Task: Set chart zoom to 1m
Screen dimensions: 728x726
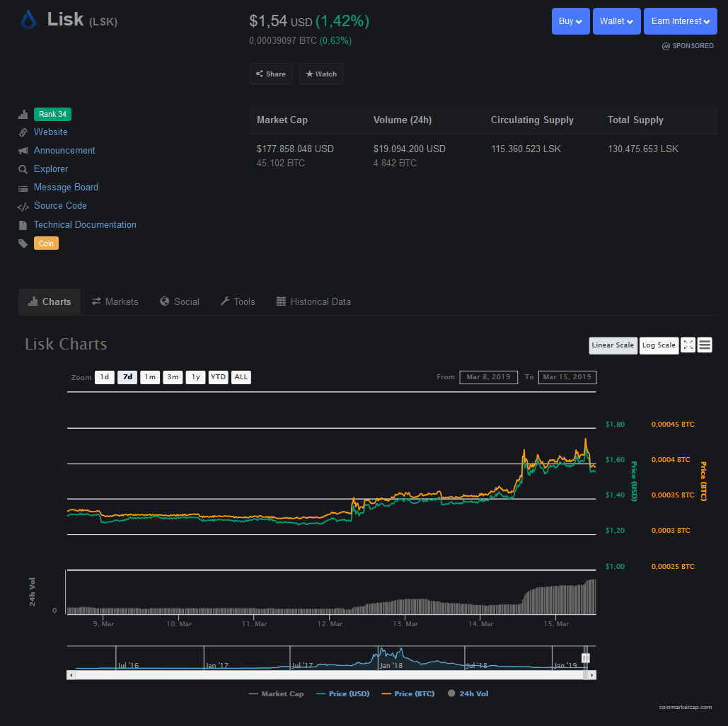Action: (150, 377)
